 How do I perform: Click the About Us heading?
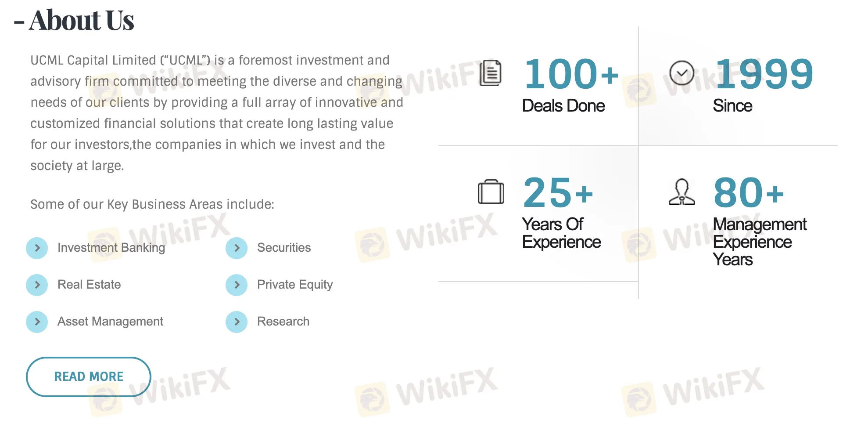click(x=81, y=21)
